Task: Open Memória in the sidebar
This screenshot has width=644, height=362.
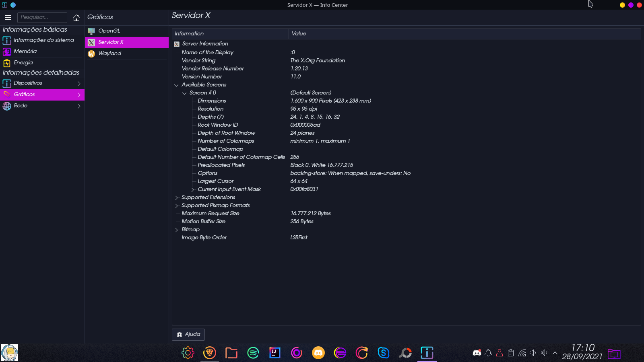Action: [25, 51]
